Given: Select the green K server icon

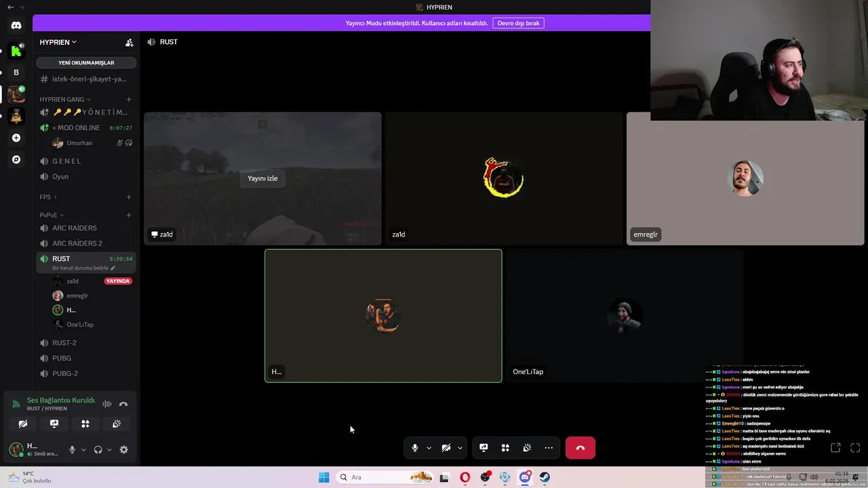Looking at the screenshot, I should (x=16, y=50).
